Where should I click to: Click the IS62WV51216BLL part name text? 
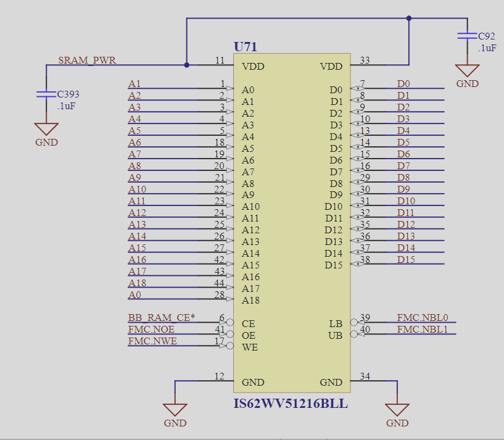291,404
